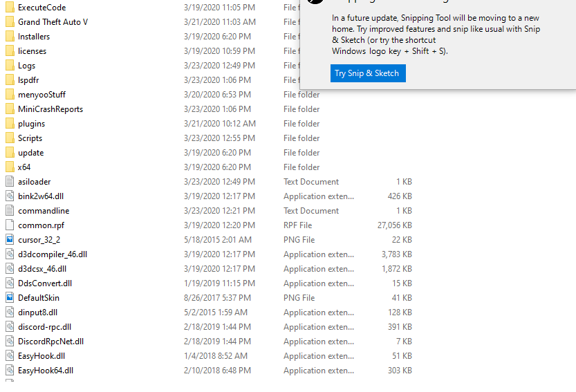Screen dimensions: 576x392
Task: Select the DdsConvert.dll file name
Action: (x=44, y=283)
